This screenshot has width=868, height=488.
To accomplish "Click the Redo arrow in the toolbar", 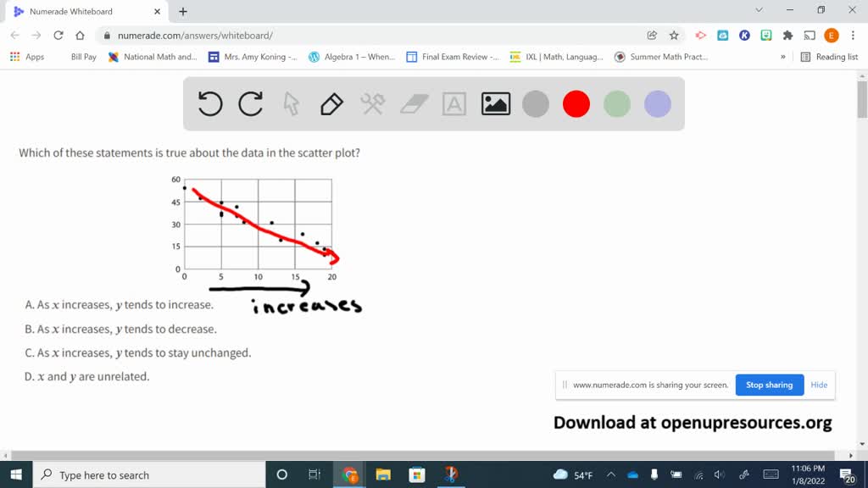I will [250, 103].
